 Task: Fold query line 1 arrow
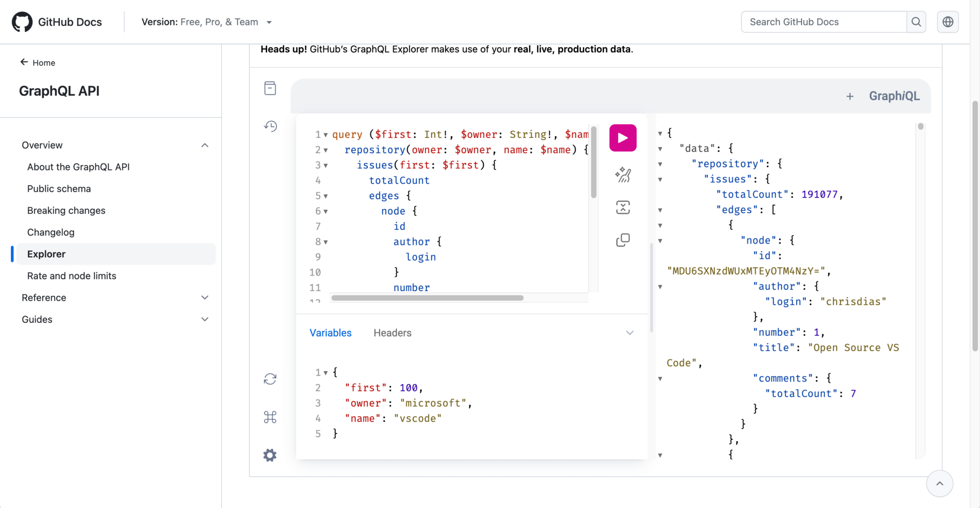(x=325, y=135)
